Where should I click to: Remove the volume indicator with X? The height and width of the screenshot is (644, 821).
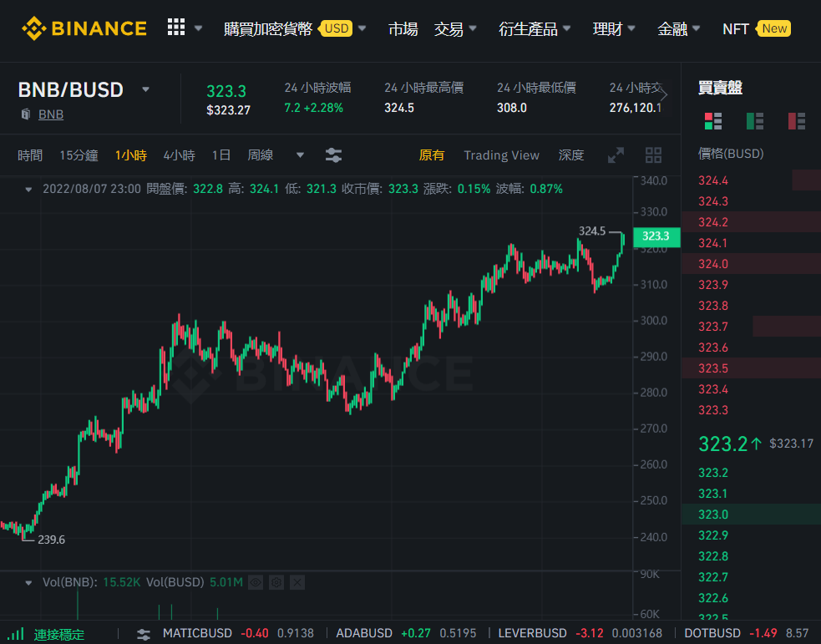point(297,582)
